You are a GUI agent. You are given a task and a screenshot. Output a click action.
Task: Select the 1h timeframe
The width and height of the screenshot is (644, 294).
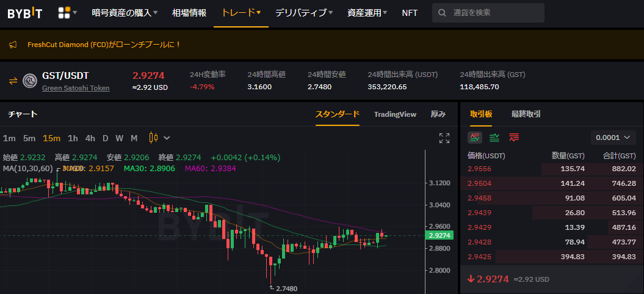tap(73, 138)
